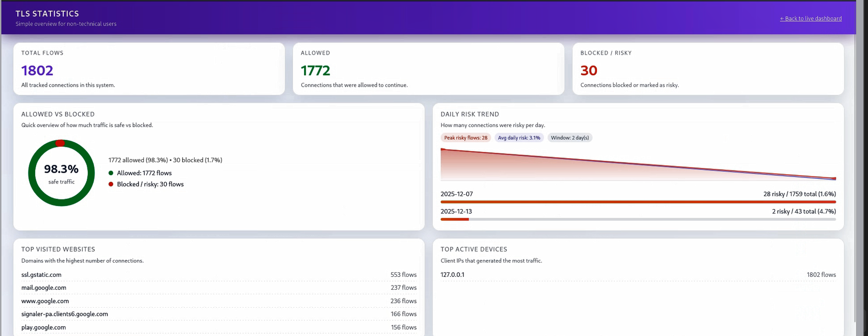Select the Window: 2 day(s) badge
This screenshot has height=336, width=868.
(x=570, y=138)
